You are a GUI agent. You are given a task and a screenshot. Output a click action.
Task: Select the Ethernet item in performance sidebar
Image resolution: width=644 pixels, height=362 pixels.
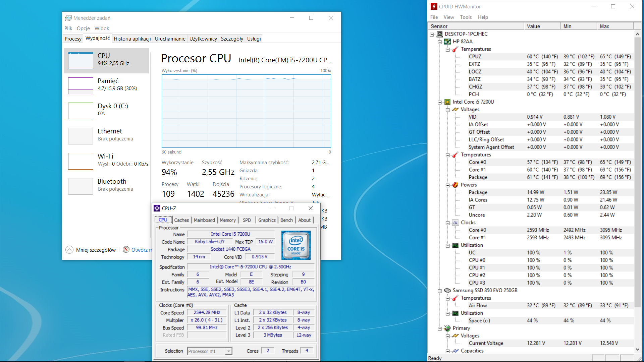[106, 136]
